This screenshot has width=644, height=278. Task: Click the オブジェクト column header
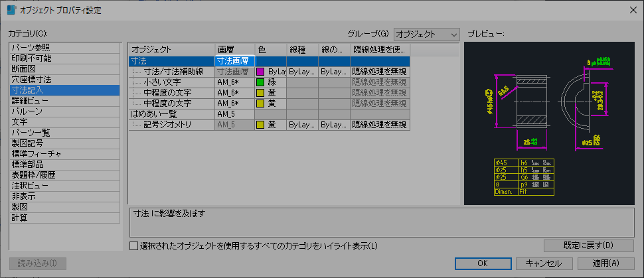(172, 50)
